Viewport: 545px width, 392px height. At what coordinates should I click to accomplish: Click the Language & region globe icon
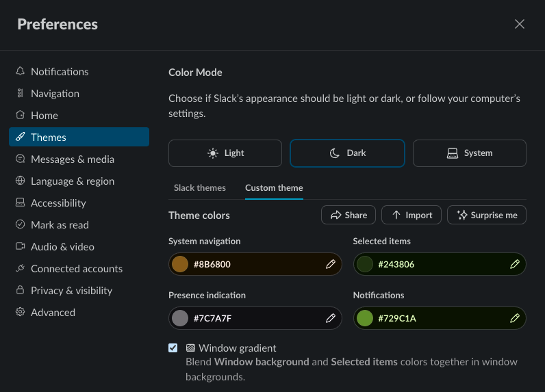click(20, 181)
